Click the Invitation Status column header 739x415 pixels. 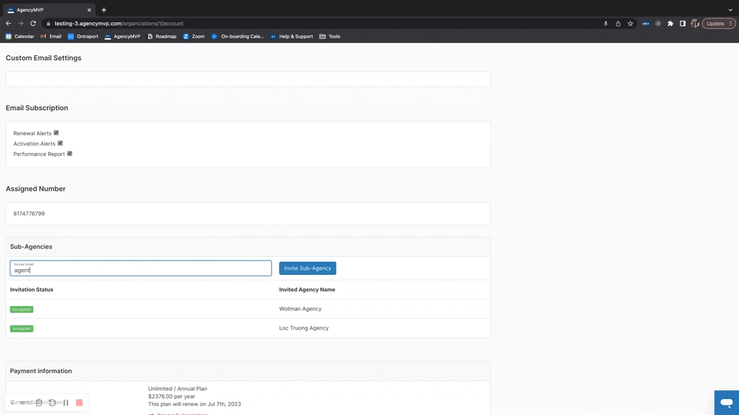32,290
